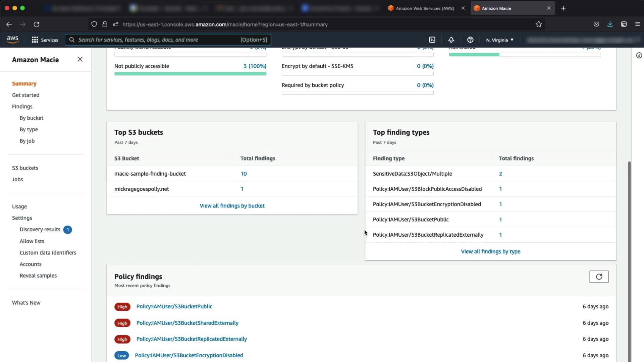This screenshot has height=362, width=644.
Task: Bookmark page with star icon
Action: click(539, 24)
